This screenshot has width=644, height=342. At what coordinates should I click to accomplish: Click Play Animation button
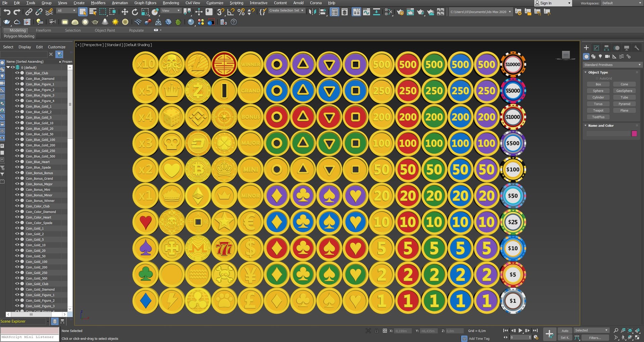click(x=520, y=331)
